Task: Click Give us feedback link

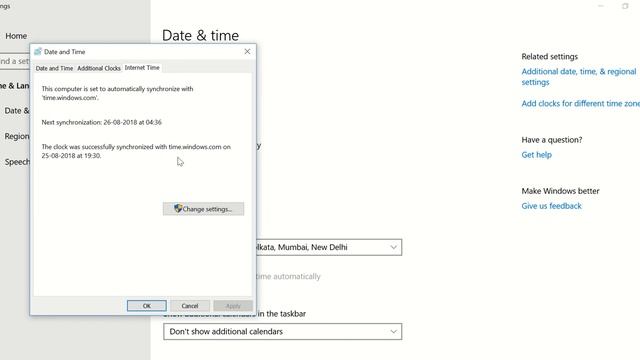Action: click(551, 206)
